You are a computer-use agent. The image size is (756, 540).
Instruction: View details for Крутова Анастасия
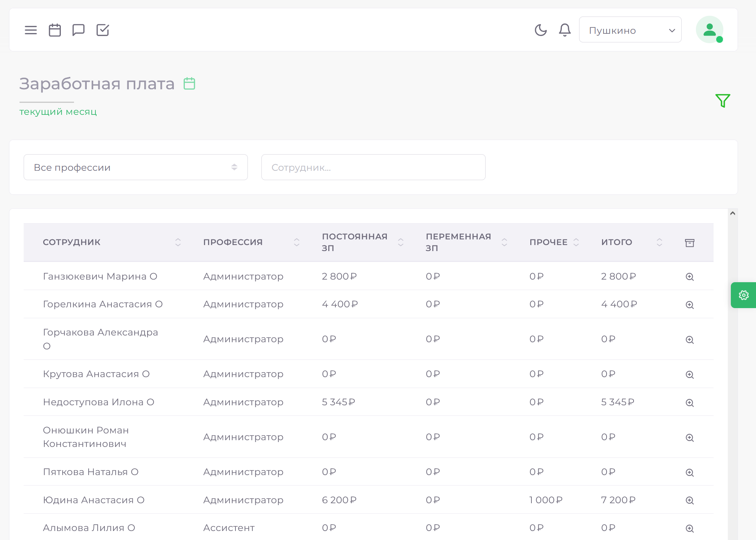pos(690,375)
